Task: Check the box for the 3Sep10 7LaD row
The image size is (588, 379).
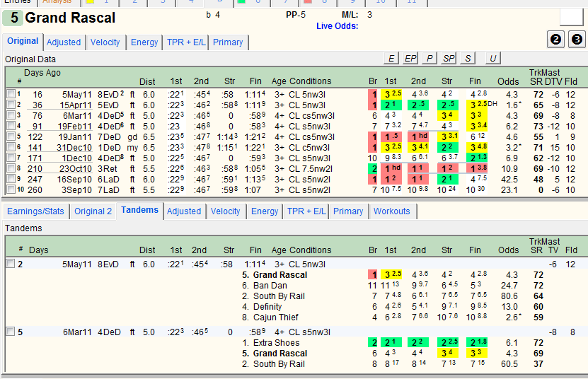Action: click(11, 189)
